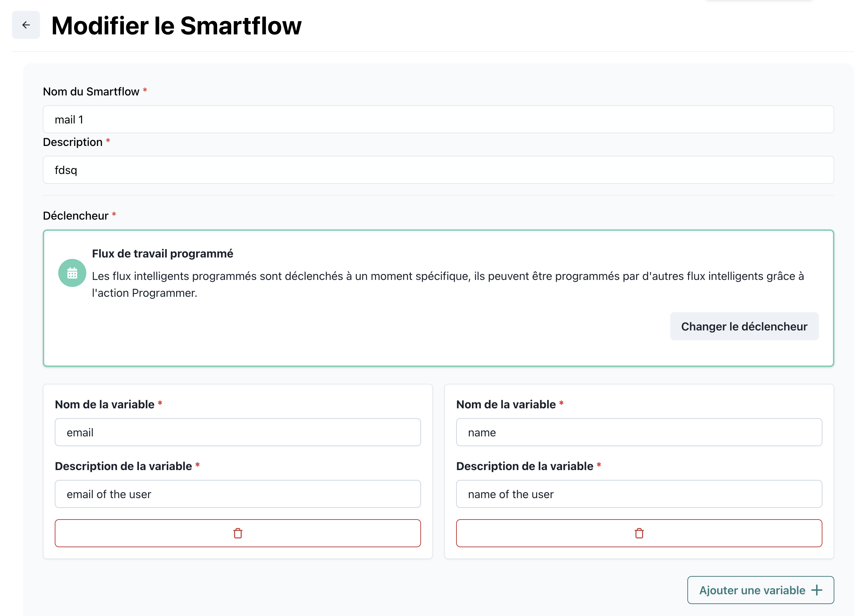This screenshot has height=616, width=854.
Task: Select the Flux de travail programmé heading
Action: pyautogui.click(x=163, y=254)
